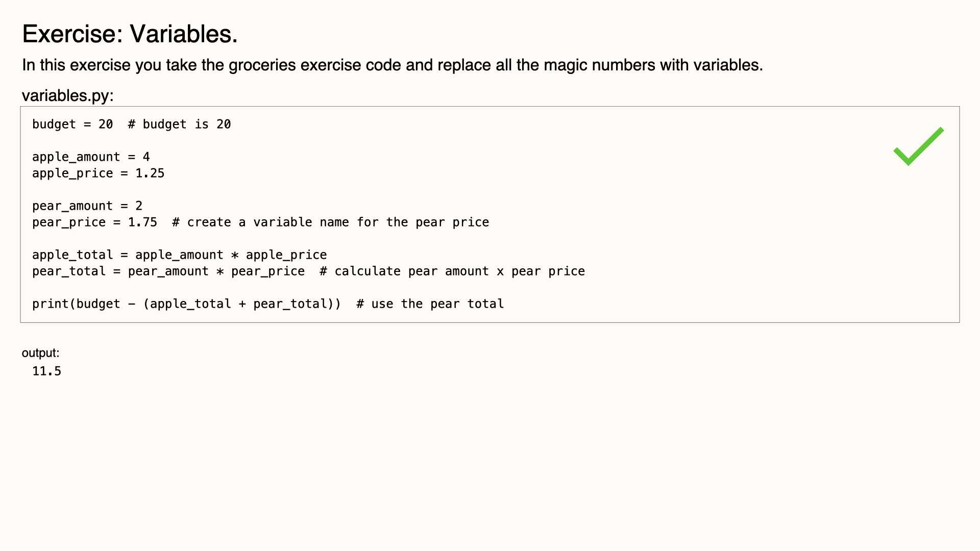The image size is (980, 551).
Task: Click the 'calculate pear amount x pear price' comment
Action: pyautogui.click(x=452, y=271)
